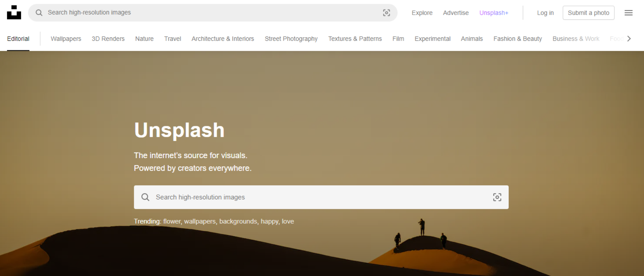Viewport: 644px width, 276px height.
Task: Expand more categories with right chevron
Action: (x=629, y=39)
